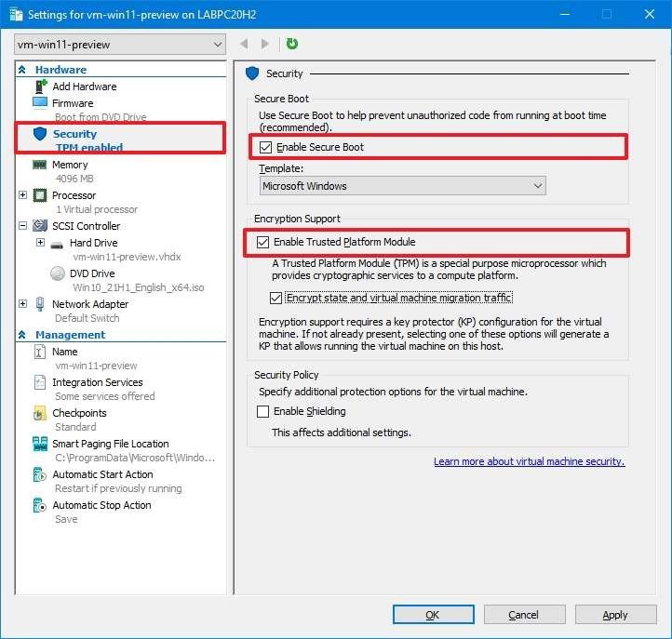Select the Memory settings item
The image size is (672, 639).
pyautogui.click(x=70, y=165)
